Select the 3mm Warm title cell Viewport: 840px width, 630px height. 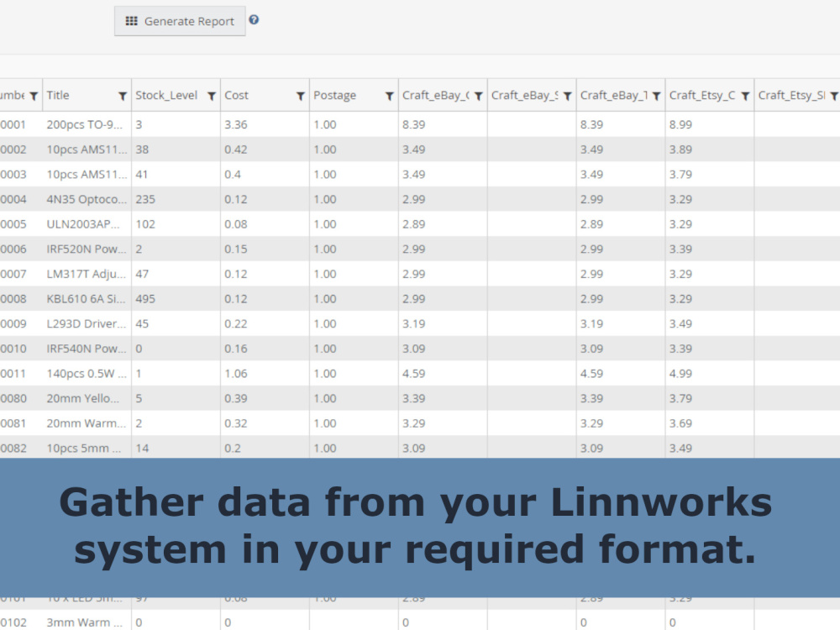pos(85,622)
